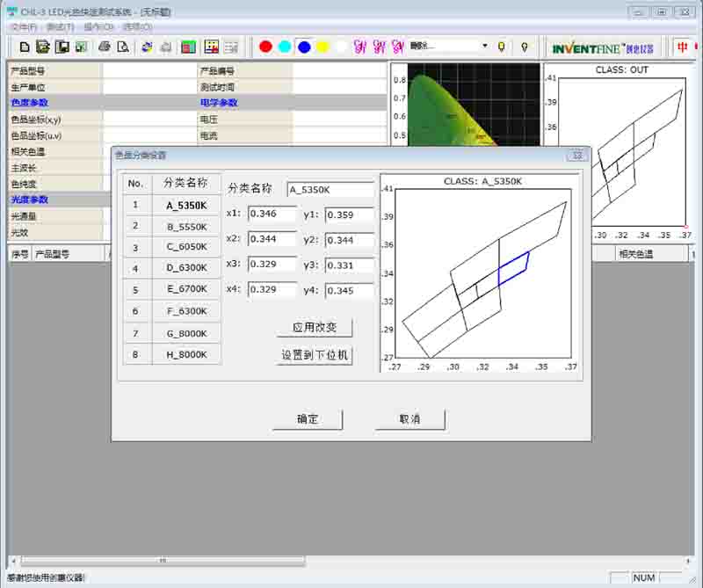703x588 pixels.
Task: Open the 操作(O) menu
Action: click(x=98, y=27)
